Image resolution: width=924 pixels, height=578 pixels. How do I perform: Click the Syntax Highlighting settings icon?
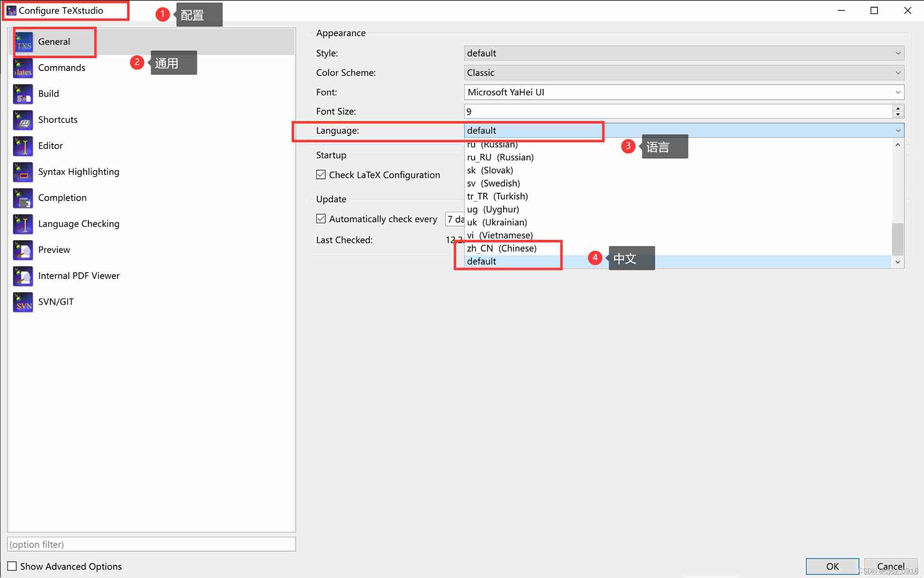pyautogui.click(x=22, y=171)
